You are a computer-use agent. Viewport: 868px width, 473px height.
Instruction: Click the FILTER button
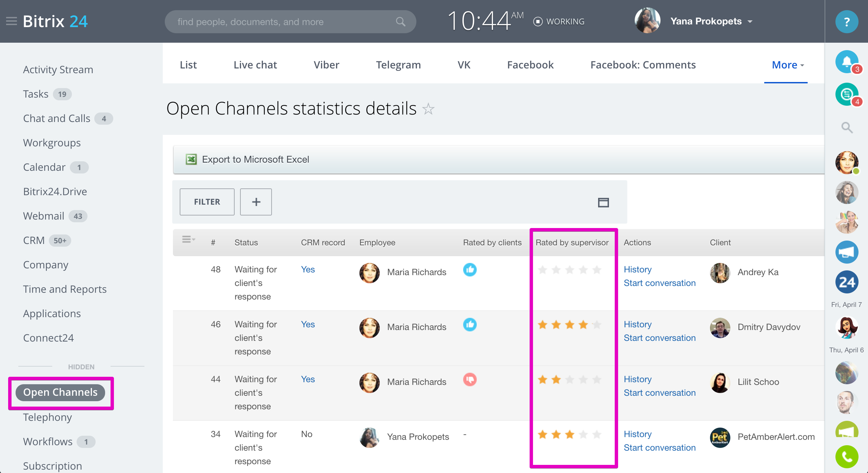[207, 202]
